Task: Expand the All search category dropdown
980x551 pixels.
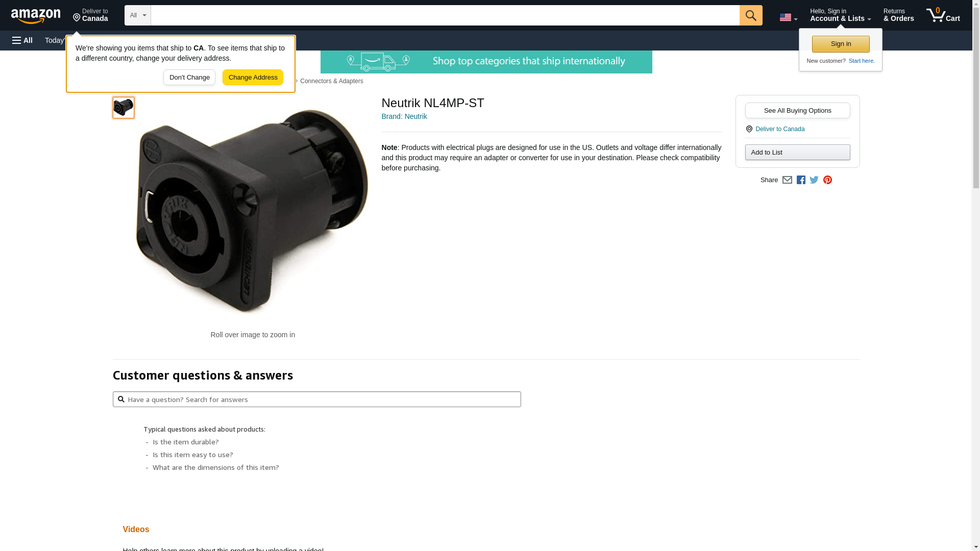Action: coord(138,15)
